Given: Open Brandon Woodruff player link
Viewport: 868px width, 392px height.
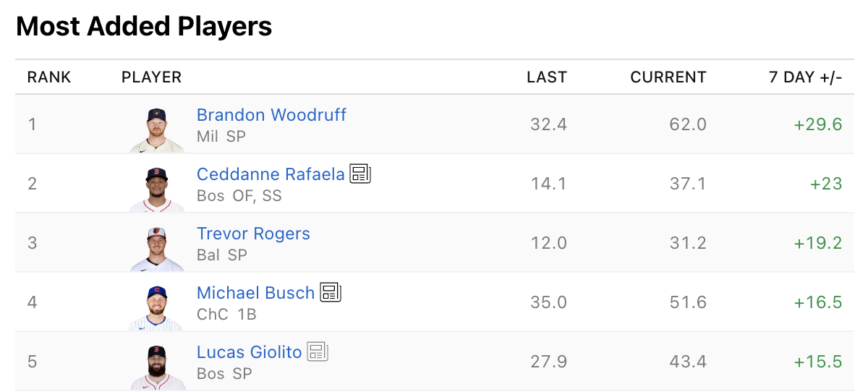Looking at the screenshot, I should coord(271,115).
